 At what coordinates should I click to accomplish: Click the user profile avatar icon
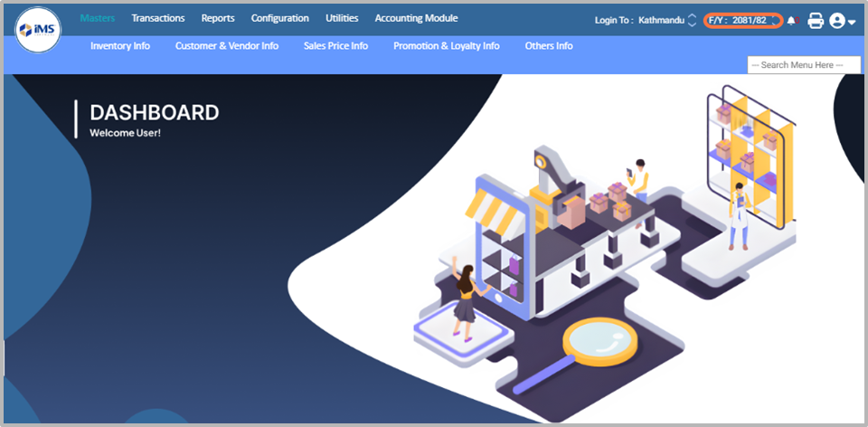coord(837,21)
